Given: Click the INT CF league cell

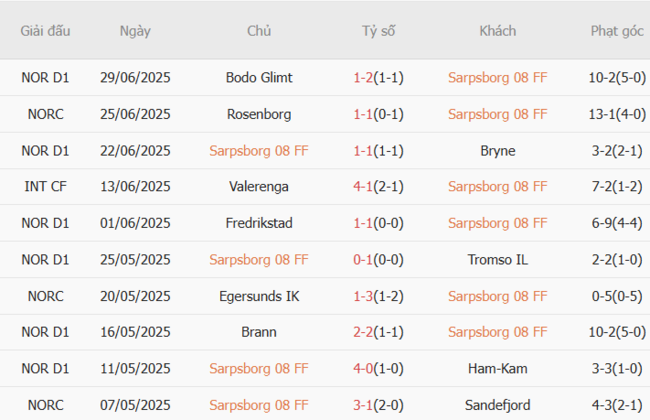Looking at the screenshot, I should [45, 186].
